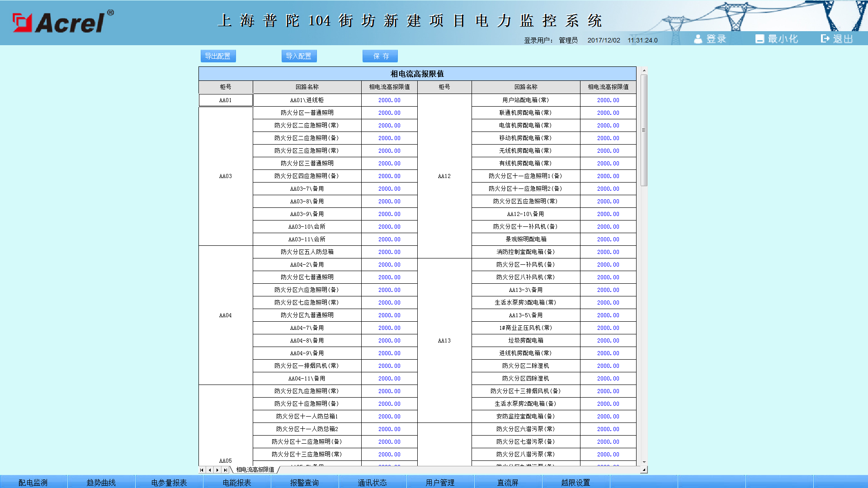This screenshot has width=868, height=488.
Task: Click the vertical scrollbar thumb
Action: (644, 130)
